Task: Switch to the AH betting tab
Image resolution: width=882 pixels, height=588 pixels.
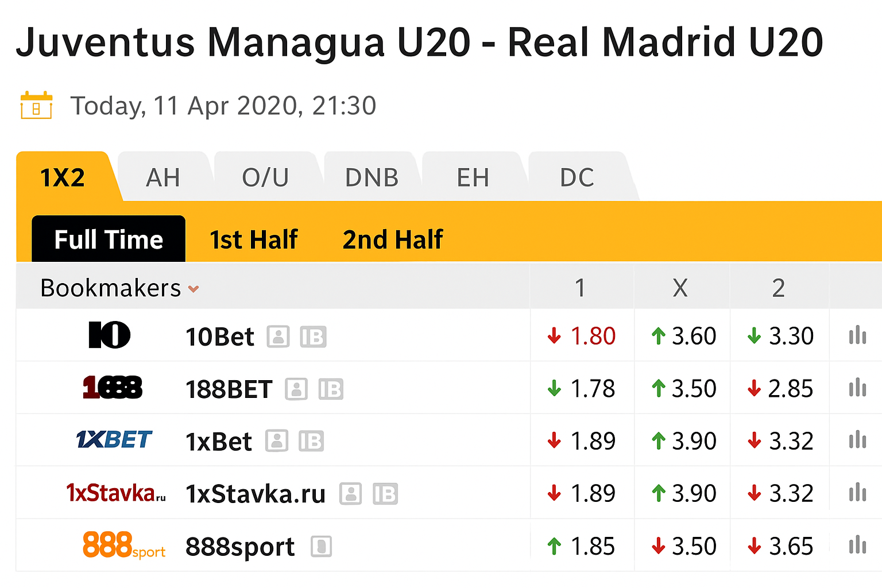Action: [163, 178]
